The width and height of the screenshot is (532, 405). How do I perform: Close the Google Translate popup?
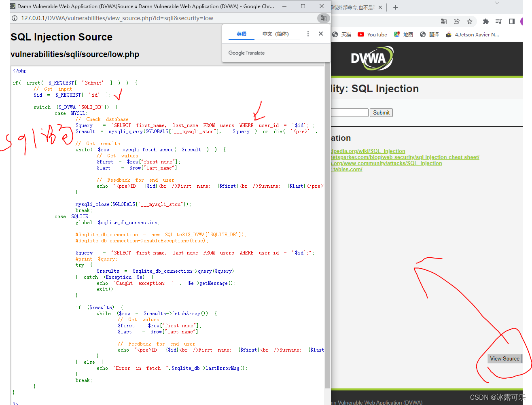click(x=321, y=34)
